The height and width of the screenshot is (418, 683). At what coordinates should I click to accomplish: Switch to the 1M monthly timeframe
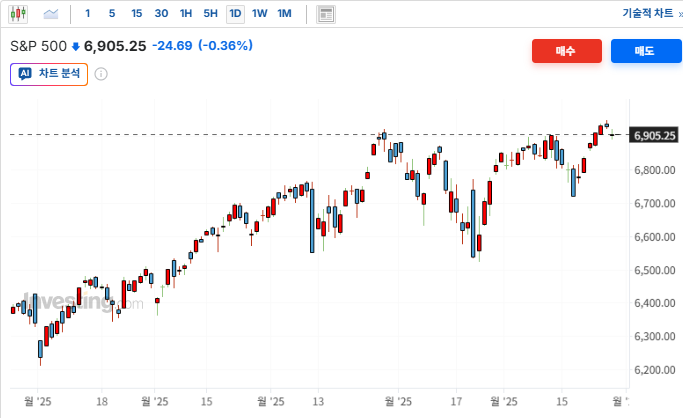pyautogui.click(x=284, y=13)
